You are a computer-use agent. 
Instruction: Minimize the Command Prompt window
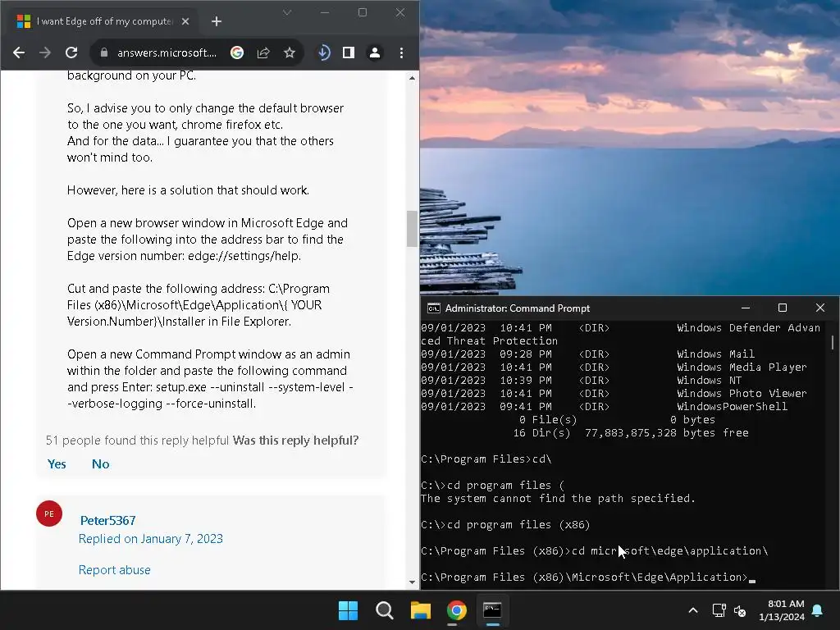coord(745,308)
